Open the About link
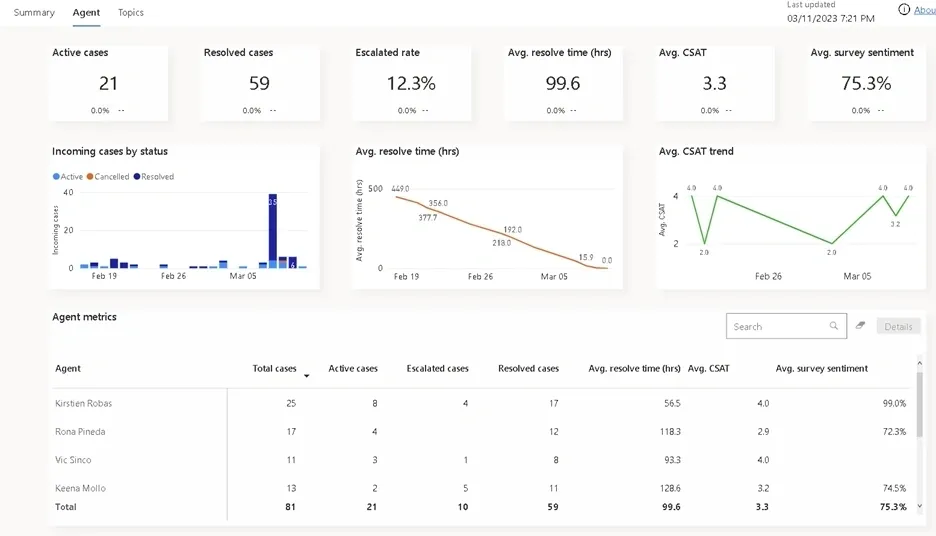 point(925,10)
